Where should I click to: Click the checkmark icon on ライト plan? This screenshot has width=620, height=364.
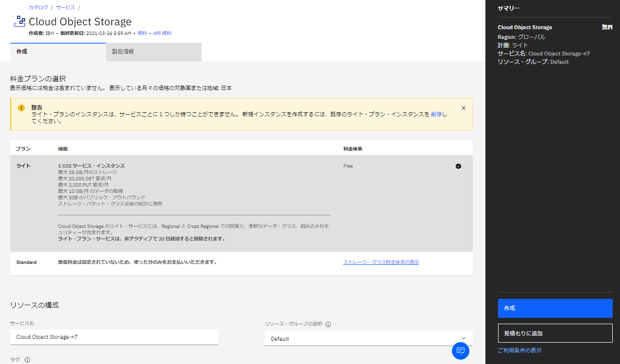point(458,166)
